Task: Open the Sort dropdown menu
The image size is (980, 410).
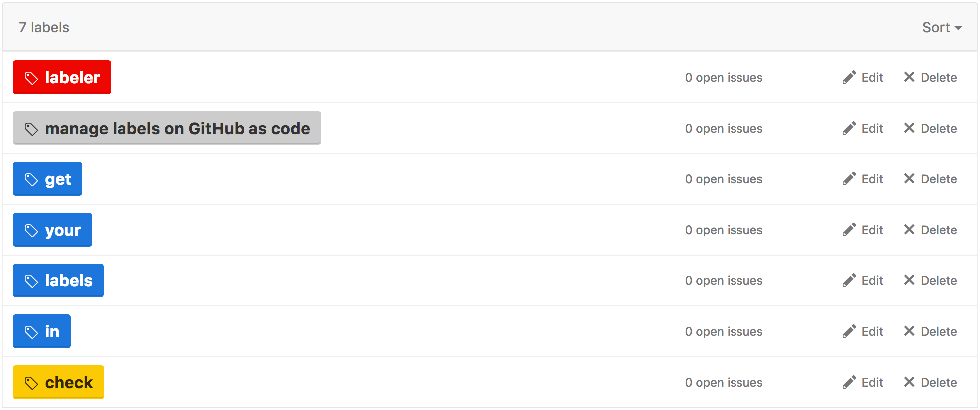Action: click(941, 27)
